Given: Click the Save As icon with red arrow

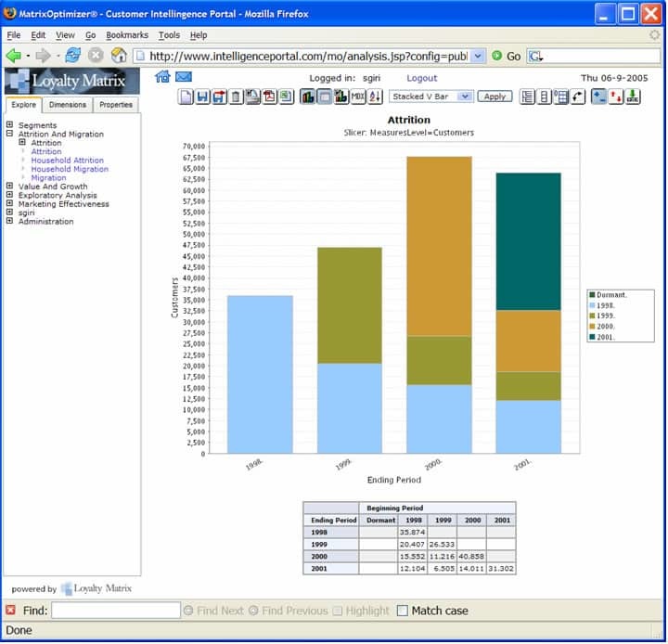Looking at the screenshot, I should click(219, 97).
